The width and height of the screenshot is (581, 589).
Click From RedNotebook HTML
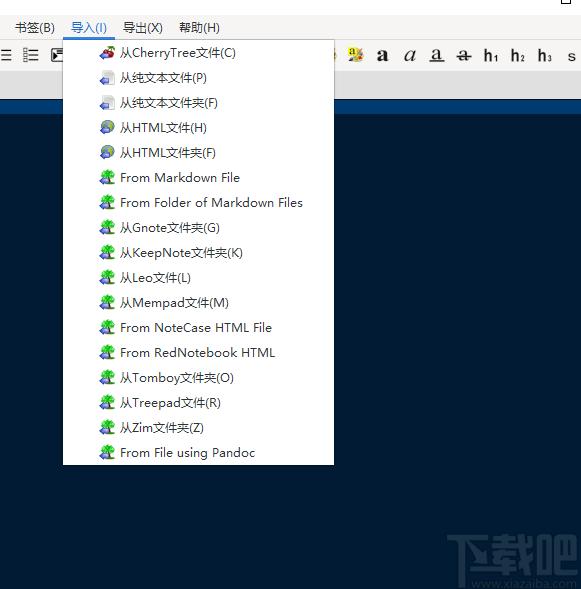[198, 353]
